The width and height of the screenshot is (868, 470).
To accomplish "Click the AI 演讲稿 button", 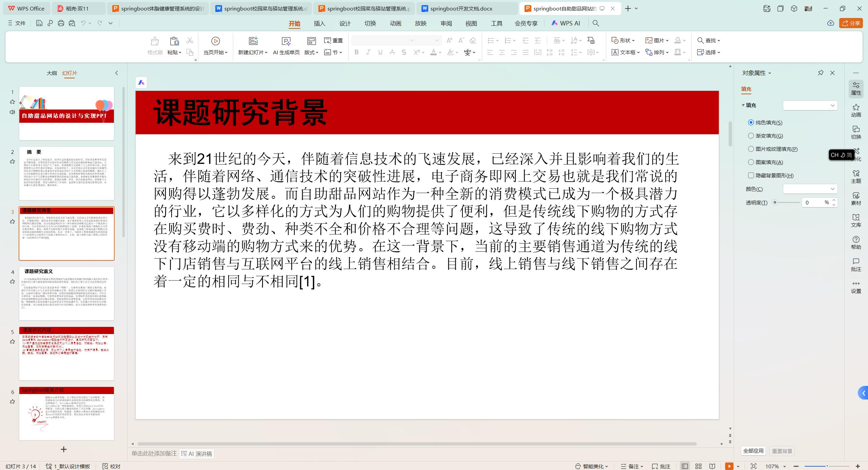I will point(197,454).
